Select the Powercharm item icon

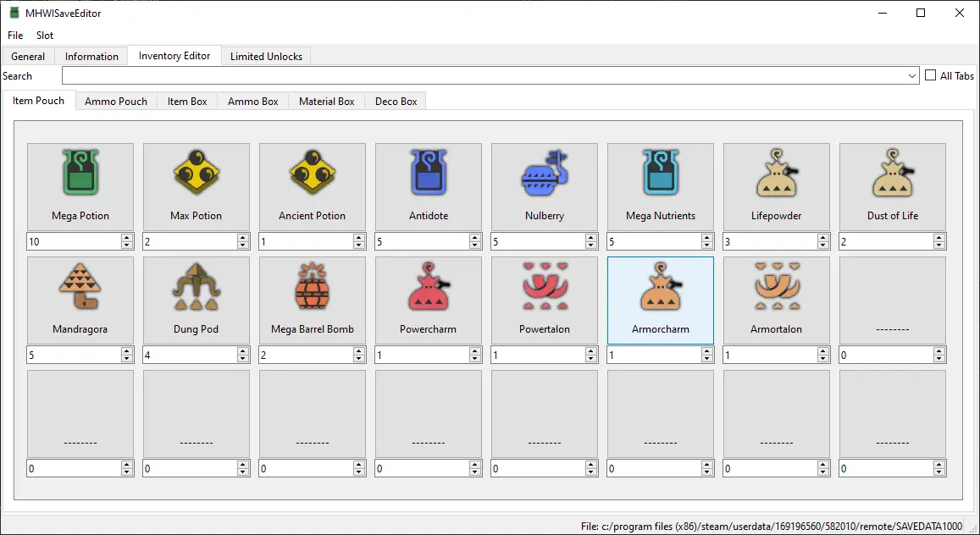[429, 286]
